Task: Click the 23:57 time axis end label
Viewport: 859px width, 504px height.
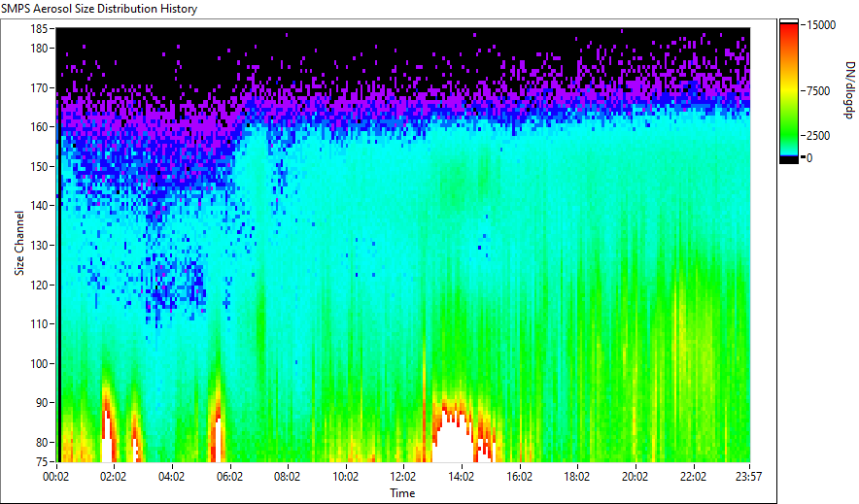Action: 748,477
